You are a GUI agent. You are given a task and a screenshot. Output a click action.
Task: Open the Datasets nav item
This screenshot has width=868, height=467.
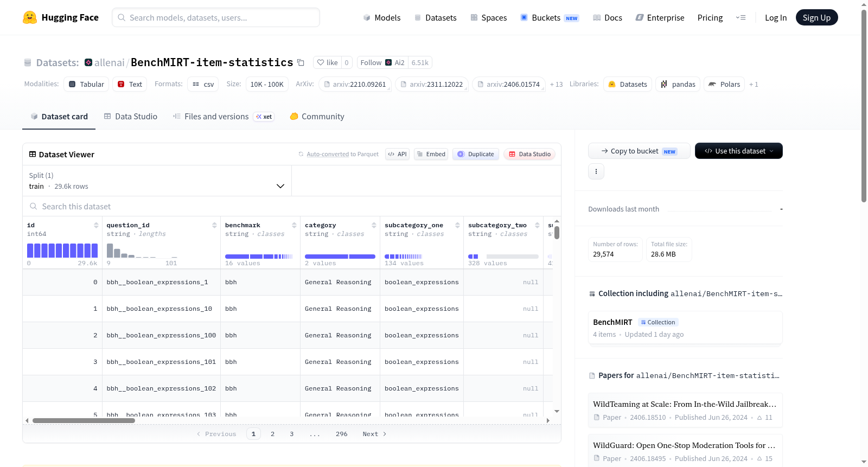point(435,17)
